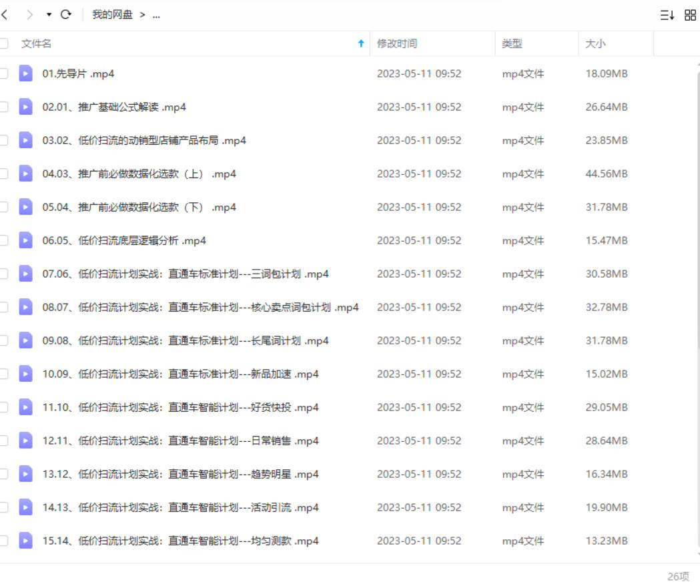Sort by 文件名 column header
700x588 pixels.
coord(36,44)
